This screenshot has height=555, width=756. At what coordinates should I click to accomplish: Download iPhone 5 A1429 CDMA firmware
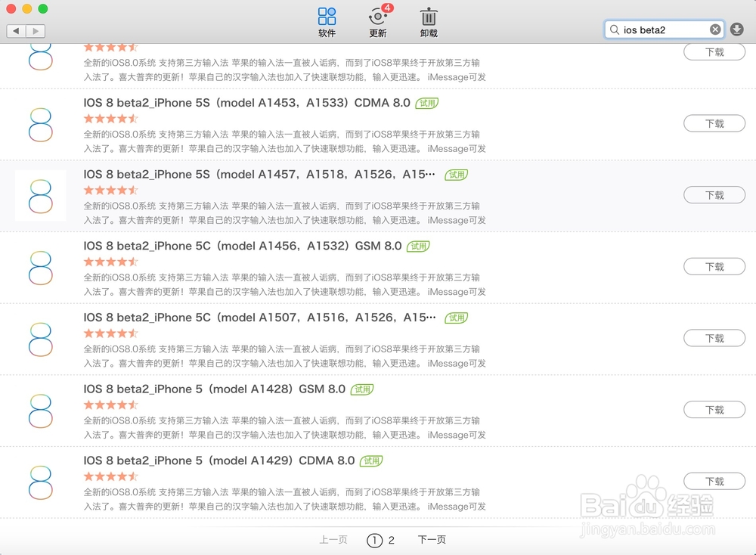coord(714,481)
